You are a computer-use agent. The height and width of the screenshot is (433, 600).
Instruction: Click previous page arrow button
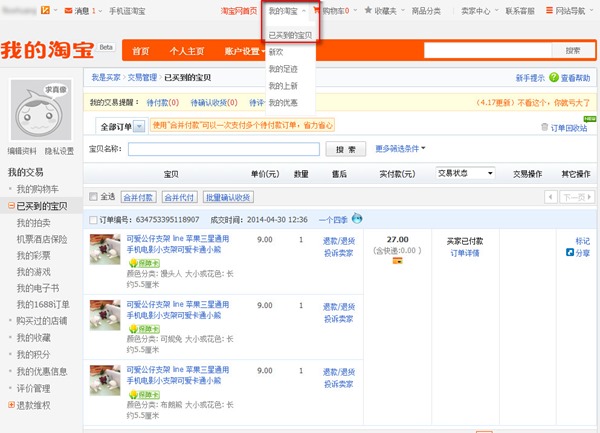[551, 197]
